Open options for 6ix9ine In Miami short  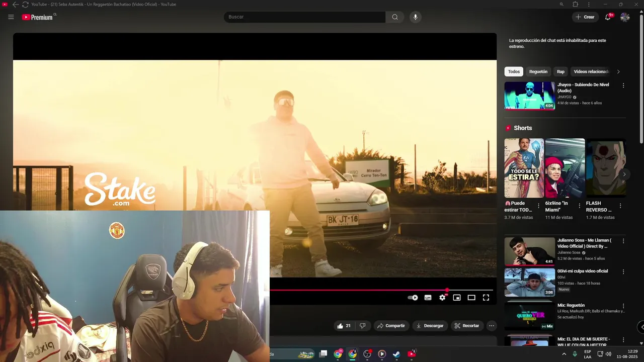click(x=580, y=206)
